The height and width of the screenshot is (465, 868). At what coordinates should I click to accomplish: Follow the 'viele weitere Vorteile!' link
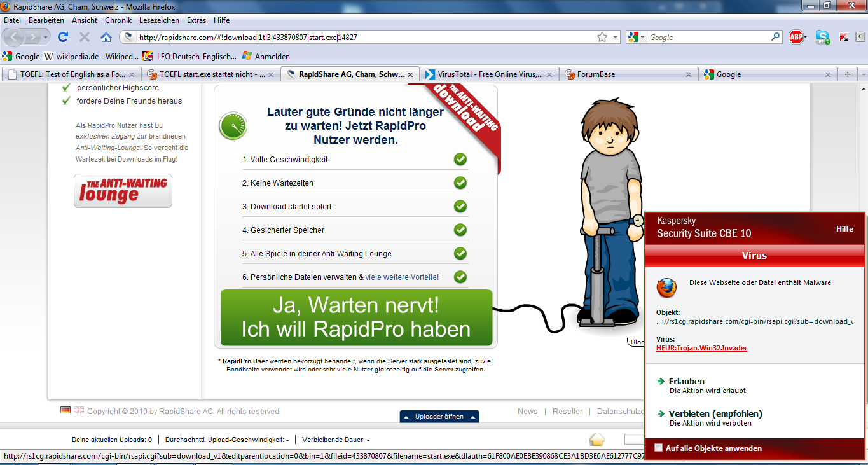click(x=402, y=277)
